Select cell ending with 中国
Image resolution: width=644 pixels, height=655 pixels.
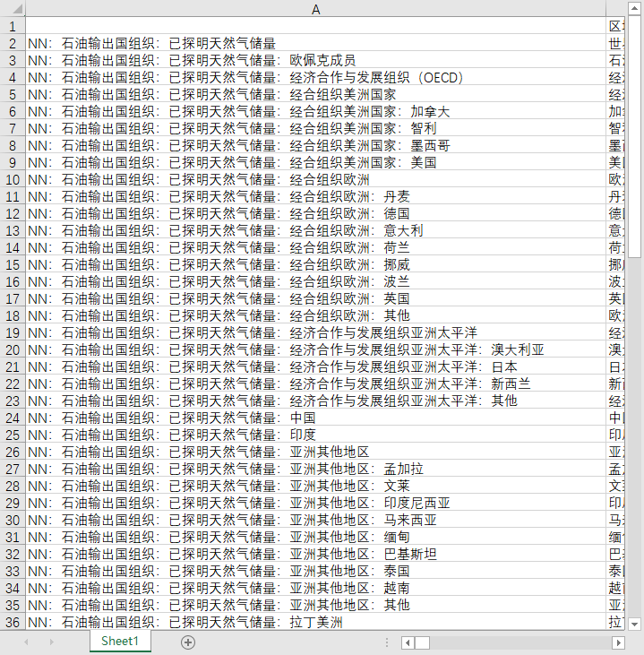pyautogui.click(x=316, y=418)
